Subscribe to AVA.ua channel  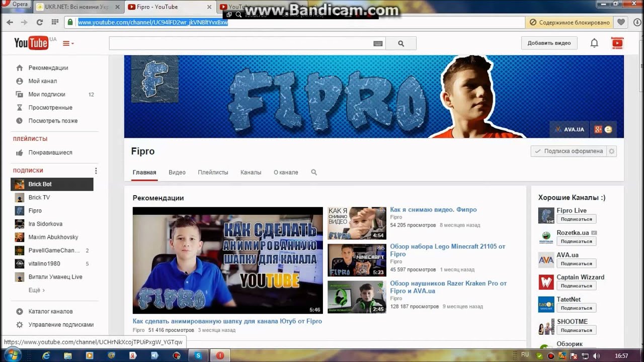tap(577, 263)
